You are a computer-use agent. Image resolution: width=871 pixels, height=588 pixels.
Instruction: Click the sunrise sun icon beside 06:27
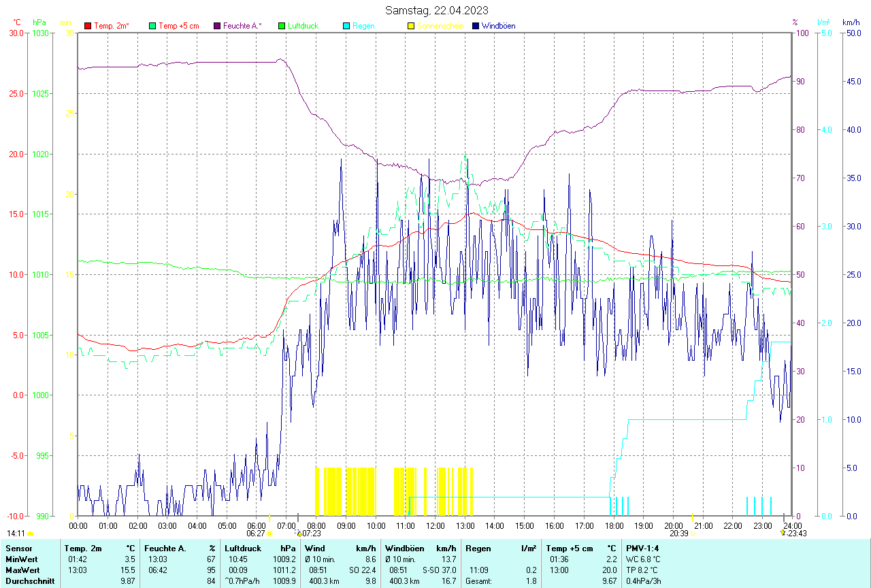coord(270,534)
